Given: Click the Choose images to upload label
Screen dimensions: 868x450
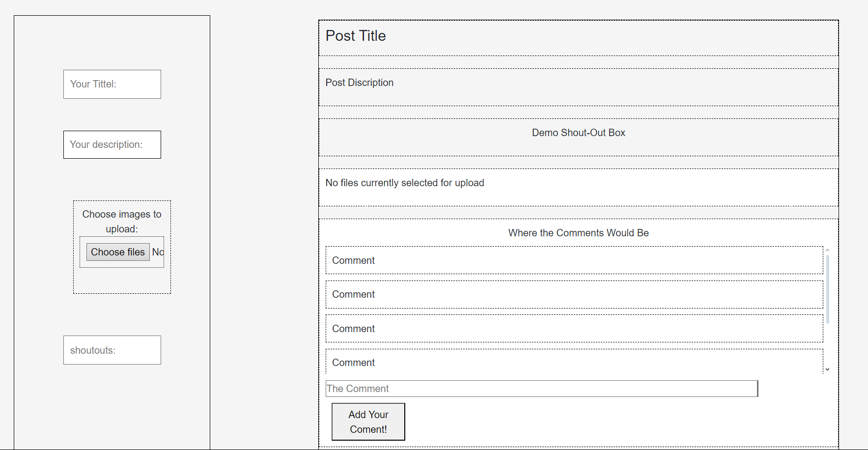Looking at the screenshot, I should point(122,221).
